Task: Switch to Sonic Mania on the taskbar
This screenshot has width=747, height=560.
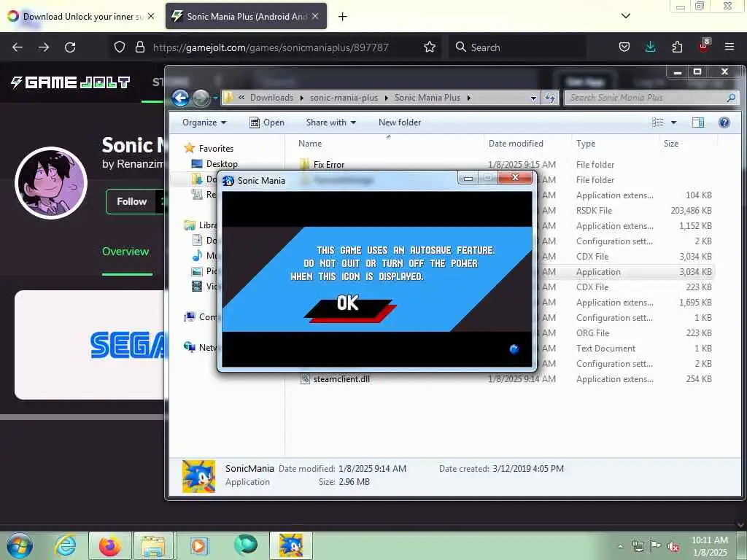Action: [291, 545]
